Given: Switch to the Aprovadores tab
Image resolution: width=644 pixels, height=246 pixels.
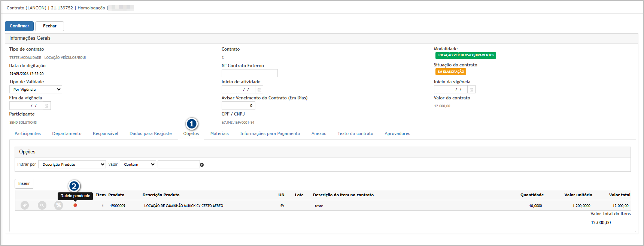Looking at the screenshot, I should pyautogui.click(x=397, y=133).
